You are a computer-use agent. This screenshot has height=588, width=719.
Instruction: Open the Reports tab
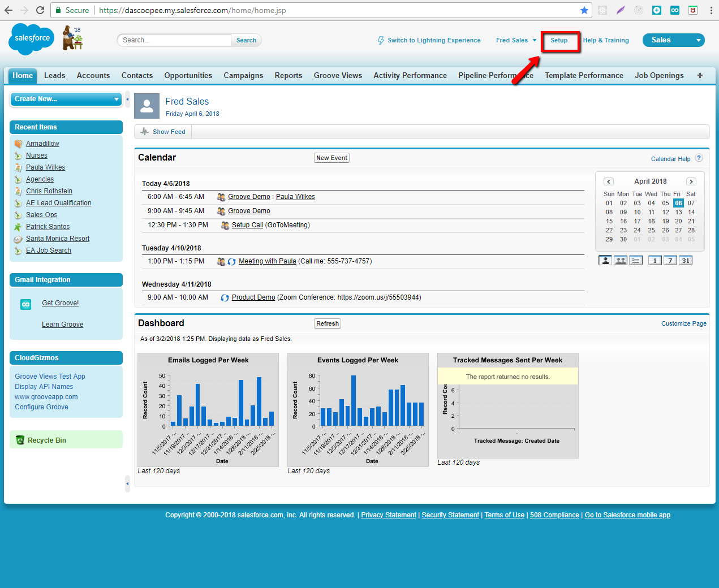coord(289,76)
